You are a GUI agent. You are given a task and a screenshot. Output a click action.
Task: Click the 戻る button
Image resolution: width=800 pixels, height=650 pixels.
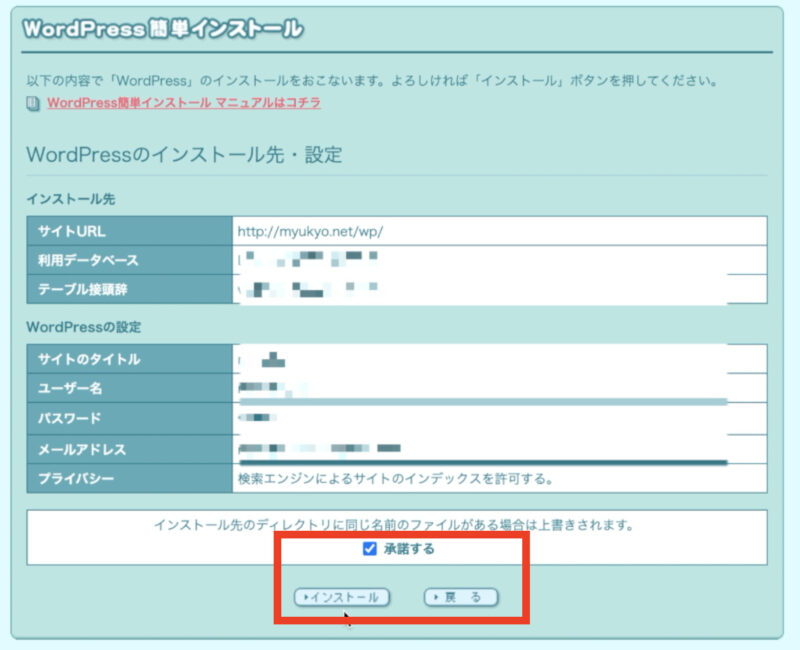pyautogui.click(x=461, y=597)
